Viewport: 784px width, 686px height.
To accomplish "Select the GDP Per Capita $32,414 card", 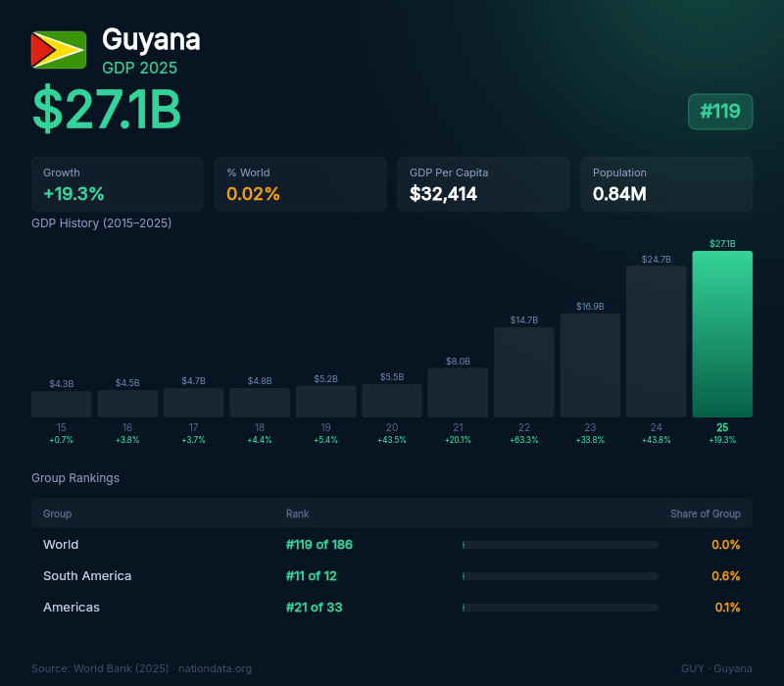I will pyautogui.click(x=483, y=184).
